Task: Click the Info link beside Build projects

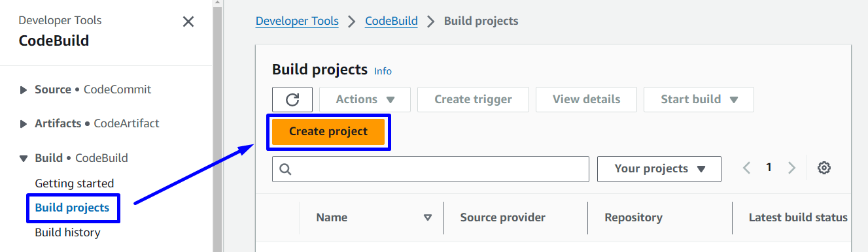Action: coord(383,71)
